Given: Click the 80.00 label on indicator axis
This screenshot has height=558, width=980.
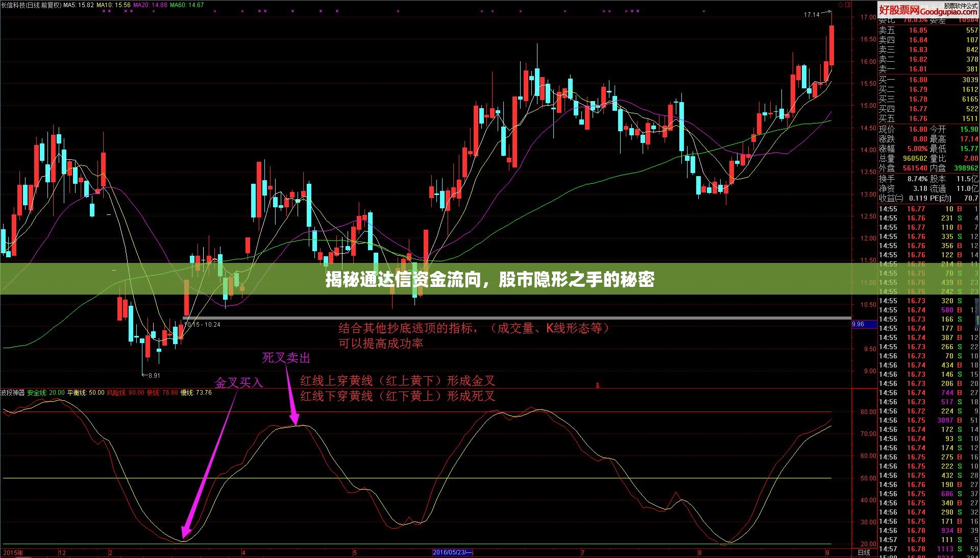Looking at the screenshot, I should (868, 412).
